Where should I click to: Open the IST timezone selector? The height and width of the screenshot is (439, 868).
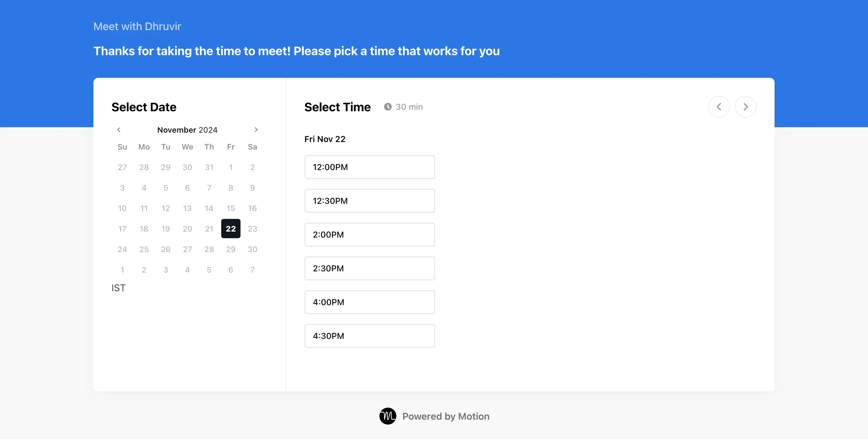(x=119, y=288)
